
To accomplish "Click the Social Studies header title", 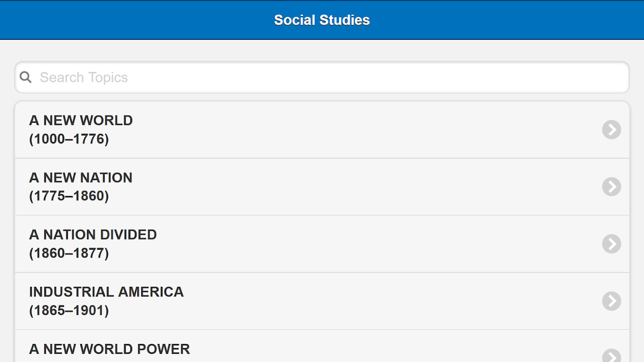I will tap(322, 20).
